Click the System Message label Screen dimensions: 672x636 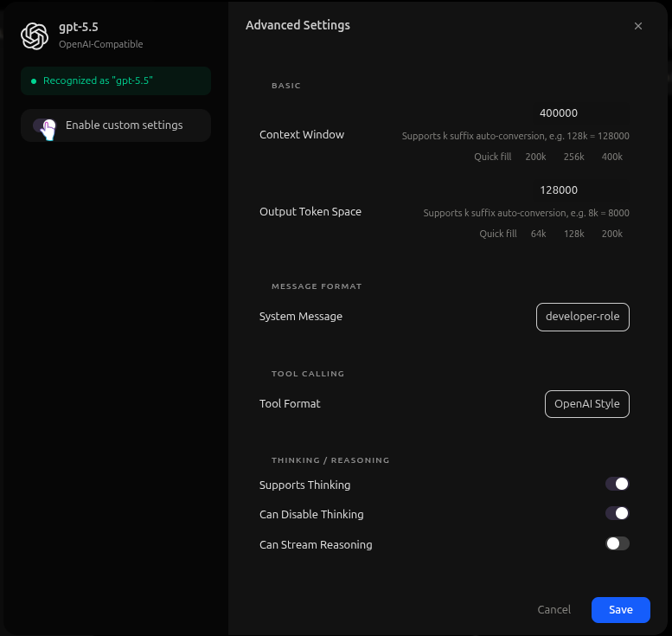(300, 317)
